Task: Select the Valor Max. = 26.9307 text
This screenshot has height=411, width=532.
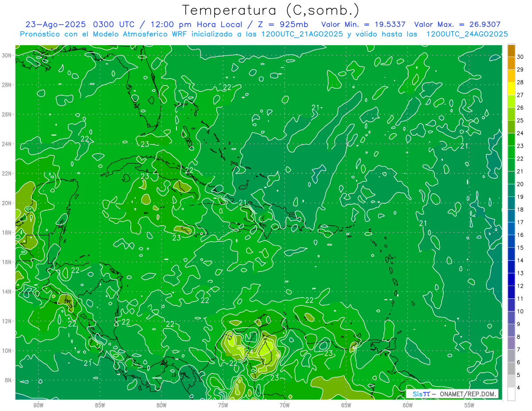Action: [x=457, y=24]
